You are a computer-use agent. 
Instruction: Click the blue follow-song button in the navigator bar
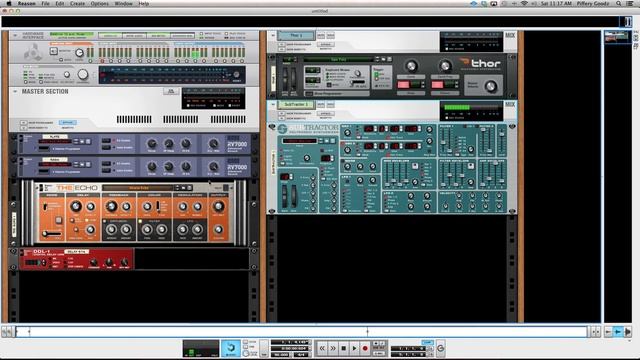(x=618, y=332)
